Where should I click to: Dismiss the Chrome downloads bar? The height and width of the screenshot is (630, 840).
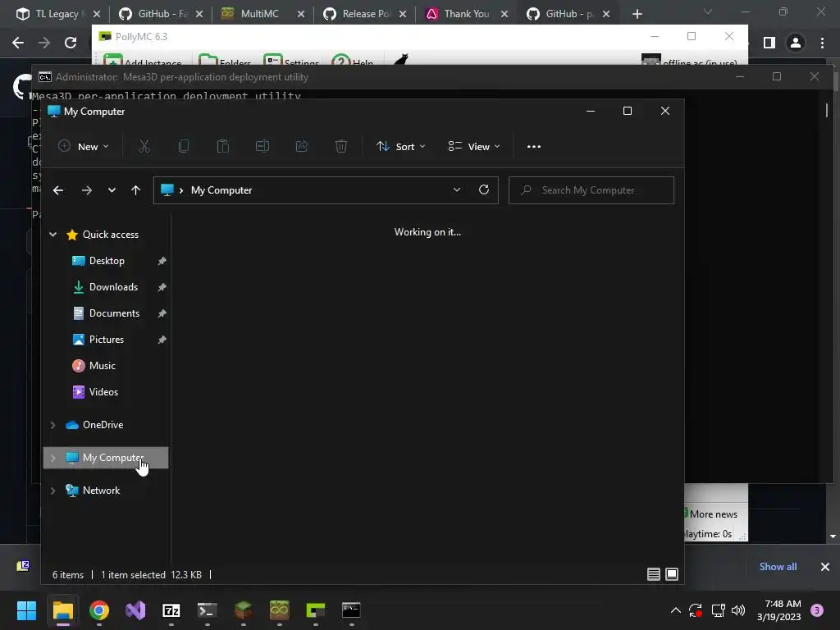click(x=825, y=567)
